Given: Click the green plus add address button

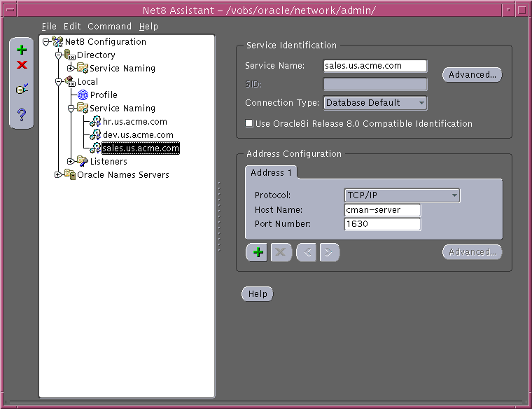Looking at the screenshot, I should click(259, 253).
